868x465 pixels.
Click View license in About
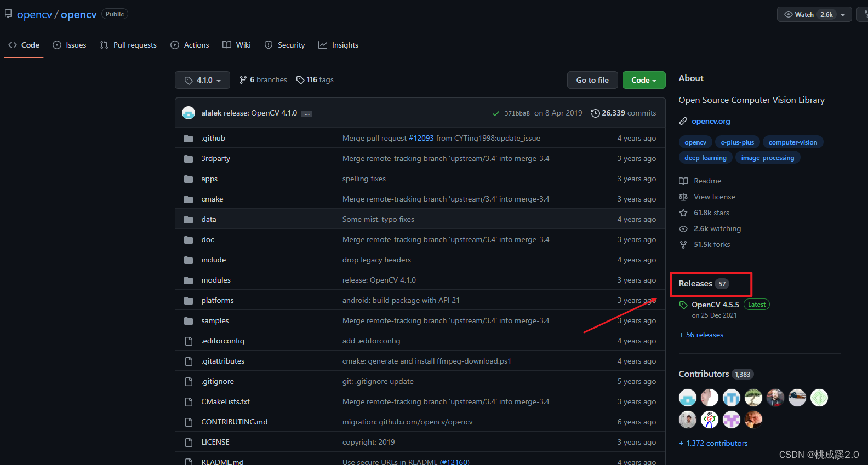pyautogui.click(x=715, y=197)
